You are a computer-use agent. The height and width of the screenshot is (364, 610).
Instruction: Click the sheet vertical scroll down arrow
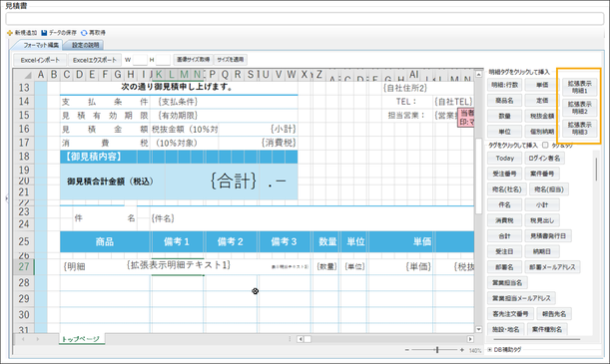(478, 329)
